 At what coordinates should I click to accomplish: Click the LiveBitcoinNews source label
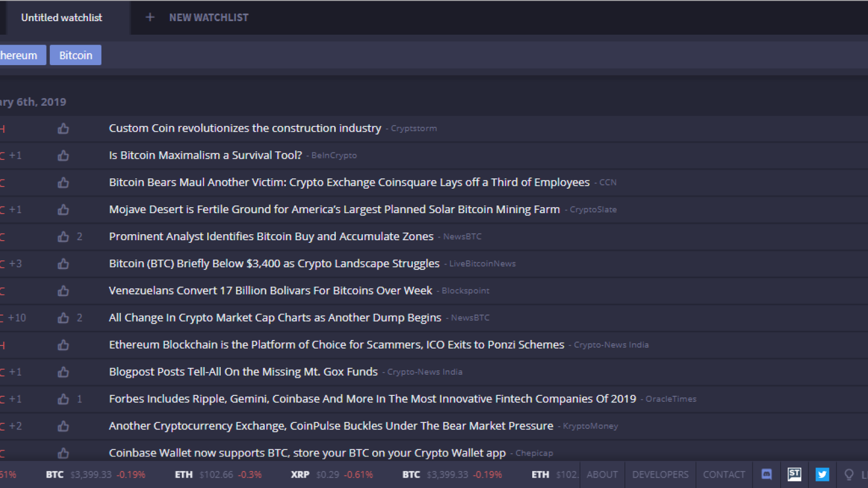click(x=482, y=264)
